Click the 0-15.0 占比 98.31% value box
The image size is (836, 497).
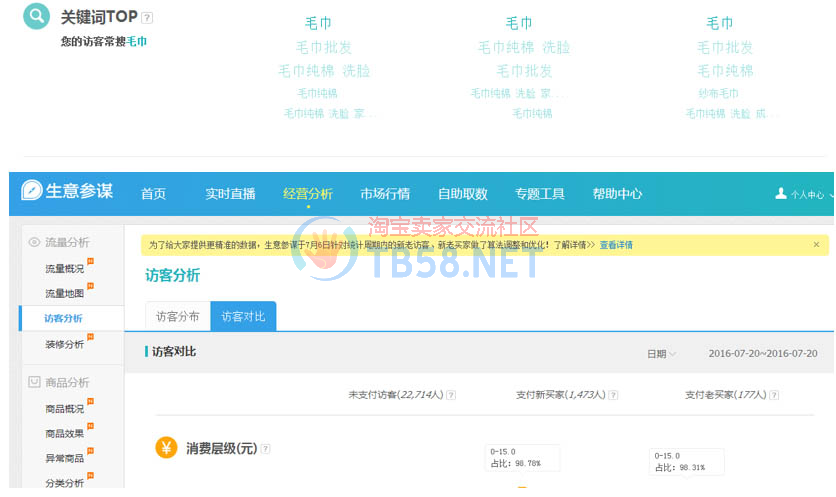point(687,462)
